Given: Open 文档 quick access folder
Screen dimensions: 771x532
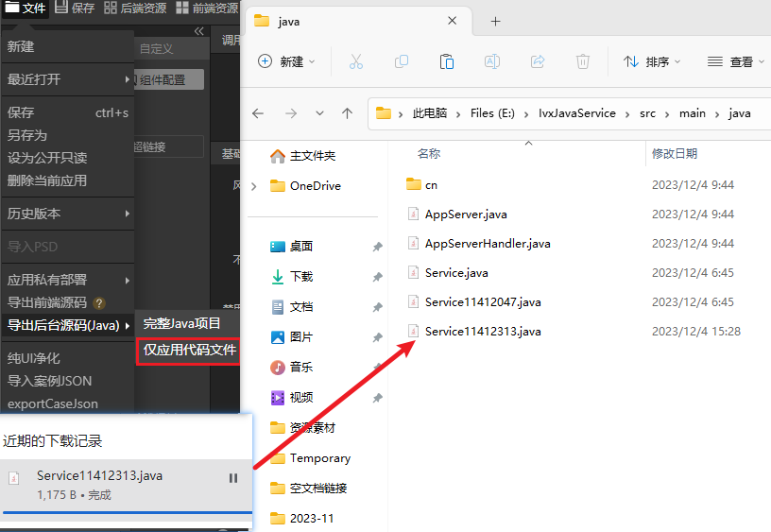Looking at the screenshot, I should pyautogui.click(x=292, y=307).
